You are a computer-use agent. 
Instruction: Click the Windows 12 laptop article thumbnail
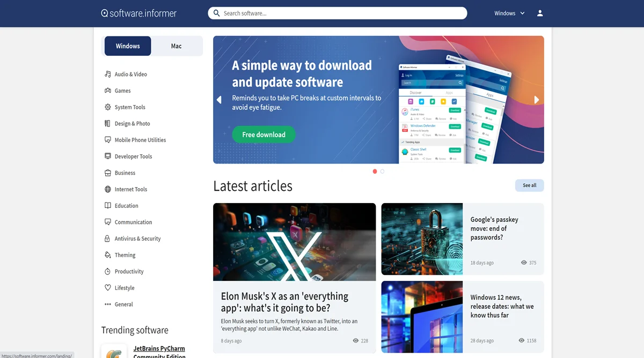pos(422,317)
